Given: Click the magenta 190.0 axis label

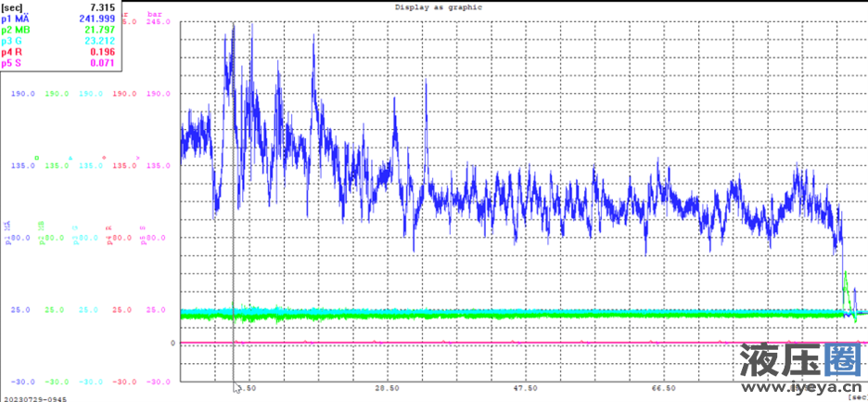Looking at the screenshot, I should click(159, 94).
